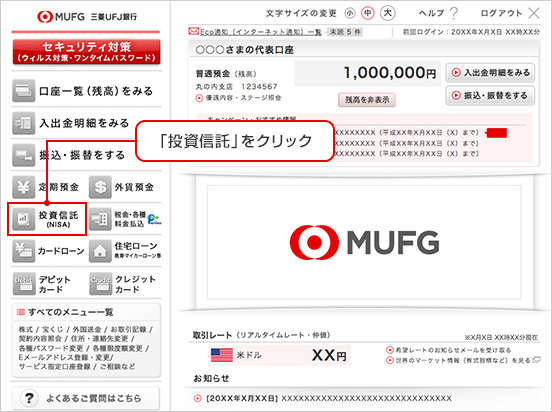The height and width of the screenshot is (412, 552).
Task: Open the Eco通知 (インターネット通知) 一覧 link
Action: coord(261,32)
